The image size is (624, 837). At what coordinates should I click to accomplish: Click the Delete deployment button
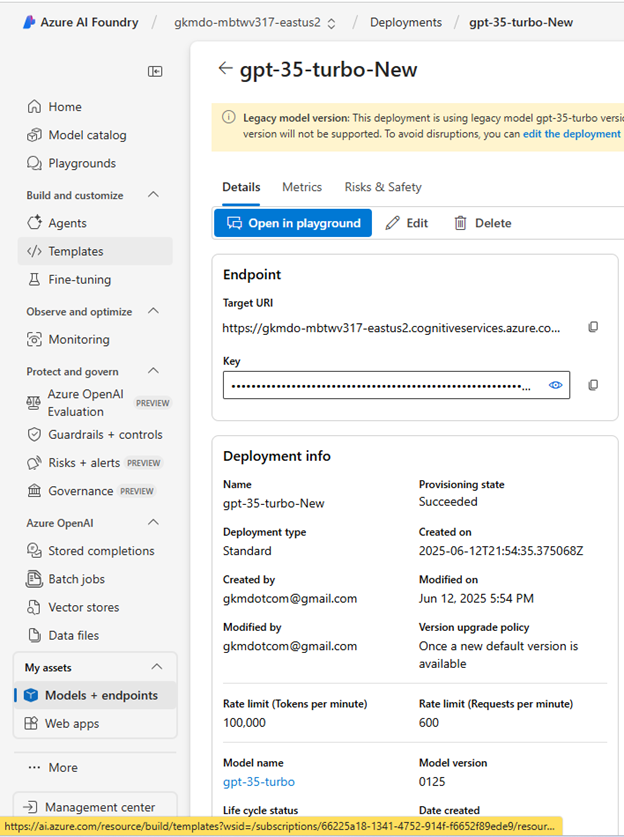(x=482, y=223)
